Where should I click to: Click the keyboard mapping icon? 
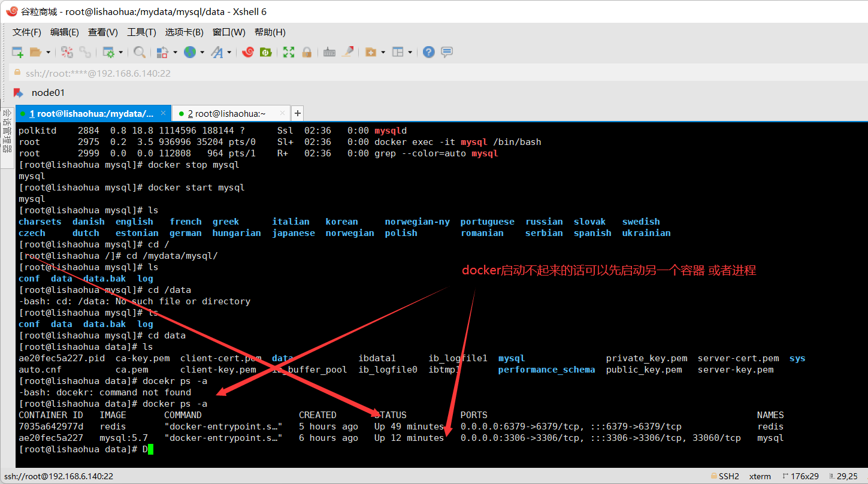tap(329, 52)
